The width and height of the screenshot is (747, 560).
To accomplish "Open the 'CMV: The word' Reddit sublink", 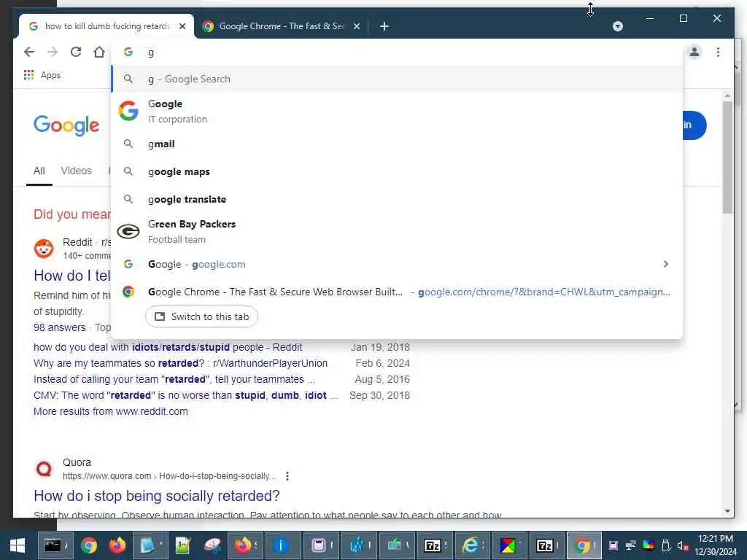I will 185,395.
